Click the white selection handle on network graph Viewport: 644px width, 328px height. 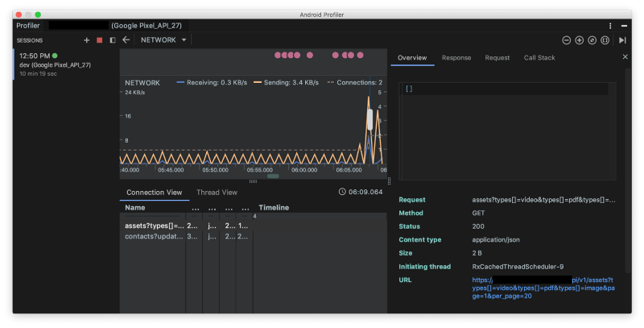point(369,119)
